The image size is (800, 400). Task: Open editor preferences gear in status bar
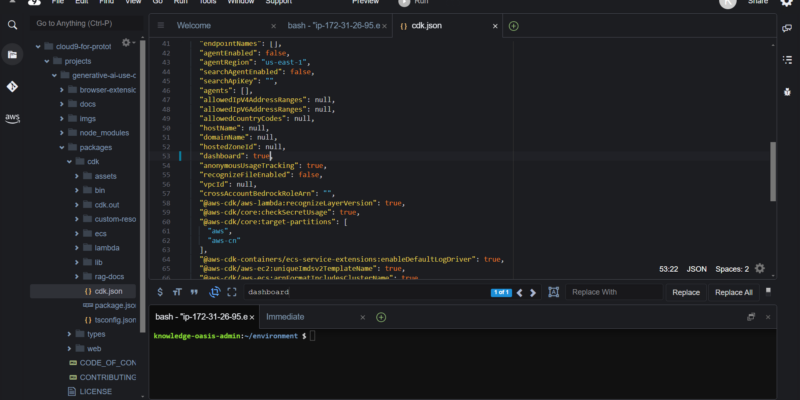pos(760,269)
